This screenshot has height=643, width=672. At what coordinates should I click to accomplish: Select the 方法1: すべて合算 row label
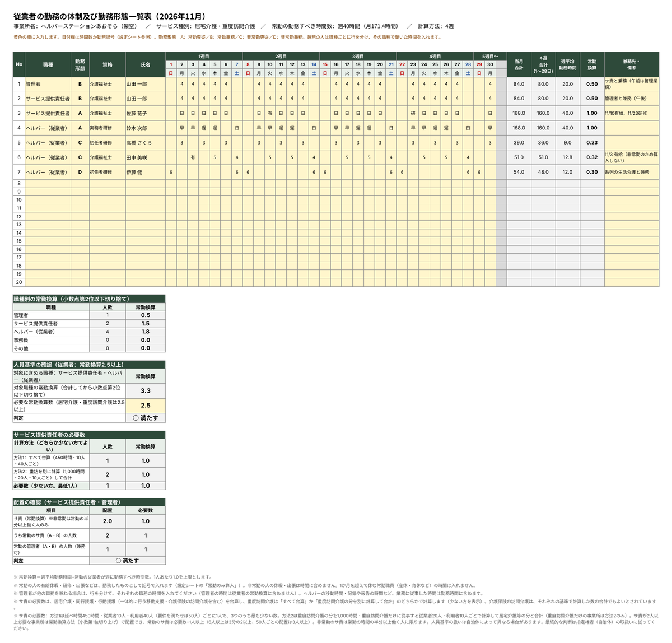point(51,460)
